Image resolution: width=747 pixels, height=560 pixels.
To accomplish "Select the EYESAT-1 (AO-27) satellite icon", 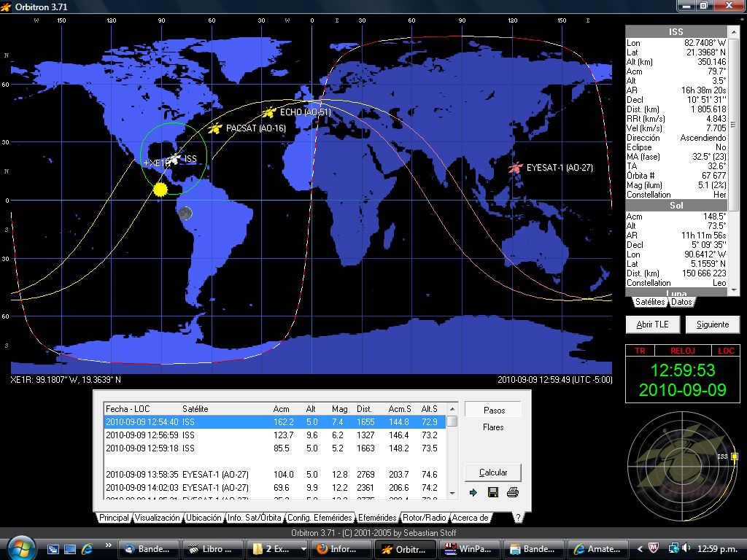I will (516, 168).
